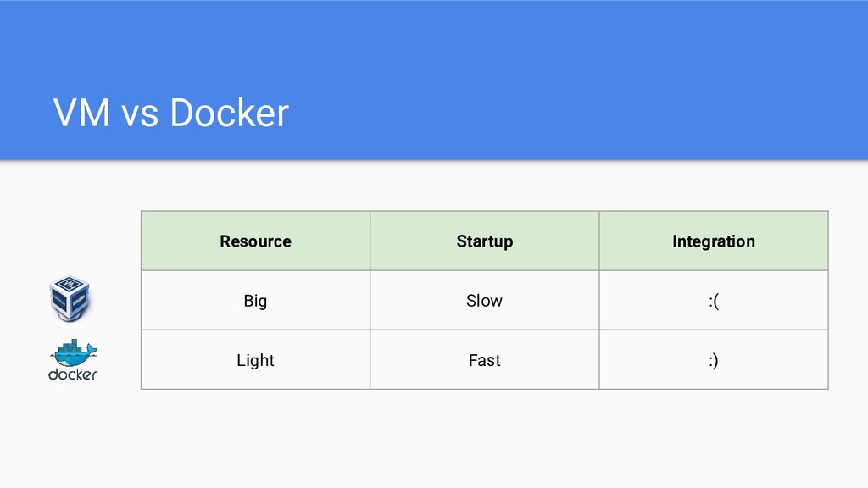The width and height of the screenshot is (868, 488).
Task: Click the word 'Docker' in the slide title
Action: pos(229,113)
